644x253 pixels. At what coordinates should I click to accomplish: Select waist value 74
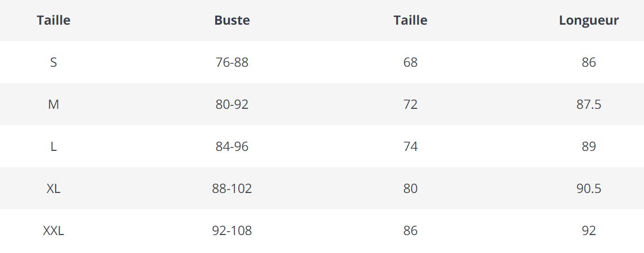point(410,146)
